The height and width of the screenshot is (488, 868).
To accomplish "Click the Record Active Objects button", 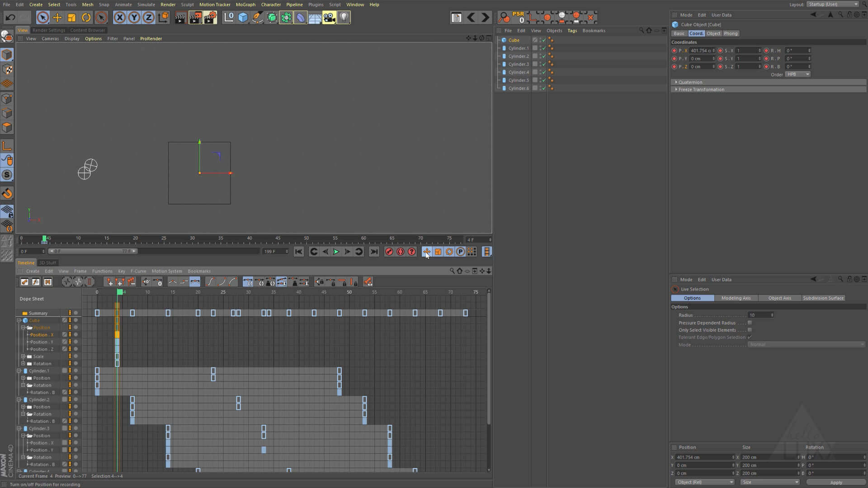I will pyautogui.click(x=389, y=252).
